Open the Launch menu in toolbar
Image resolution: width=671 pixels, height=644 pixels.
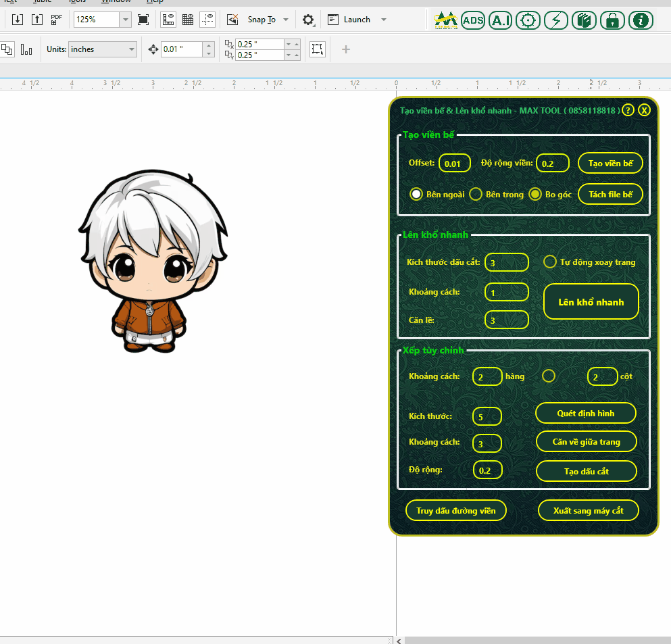click(x=357, y=20)
